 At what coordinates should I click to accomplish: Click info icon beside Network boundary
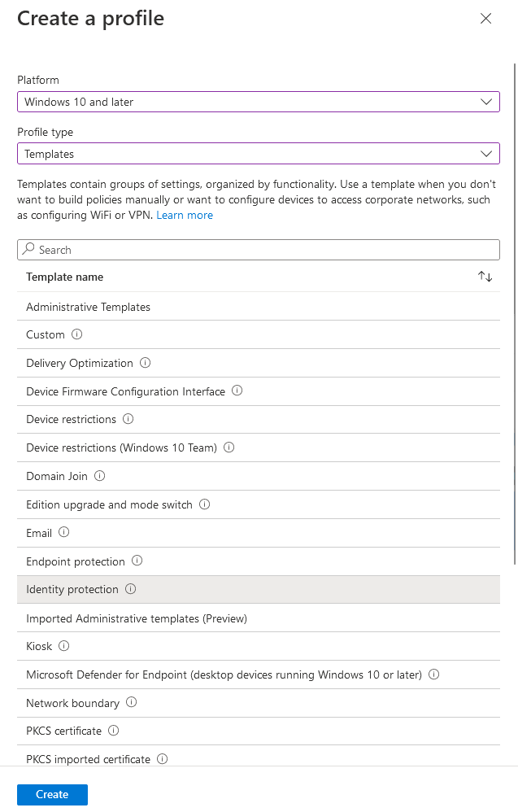[x=132, y=703]
